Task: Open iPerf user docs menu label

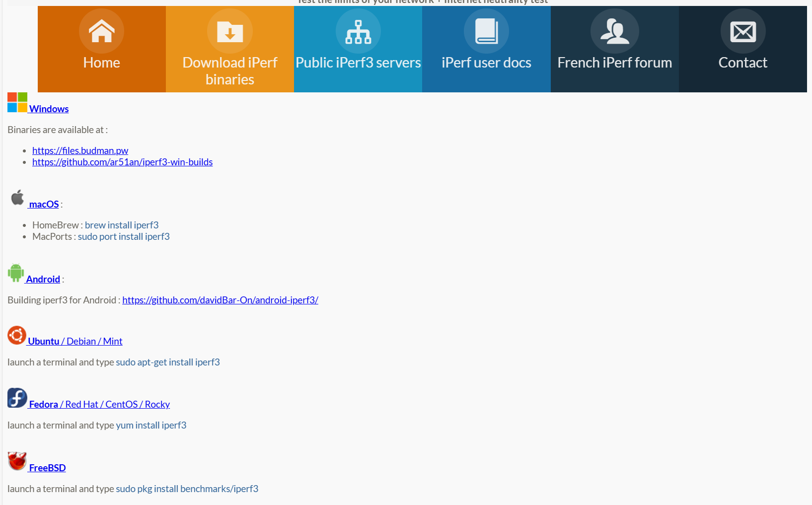Action: [x=486, y=63]
